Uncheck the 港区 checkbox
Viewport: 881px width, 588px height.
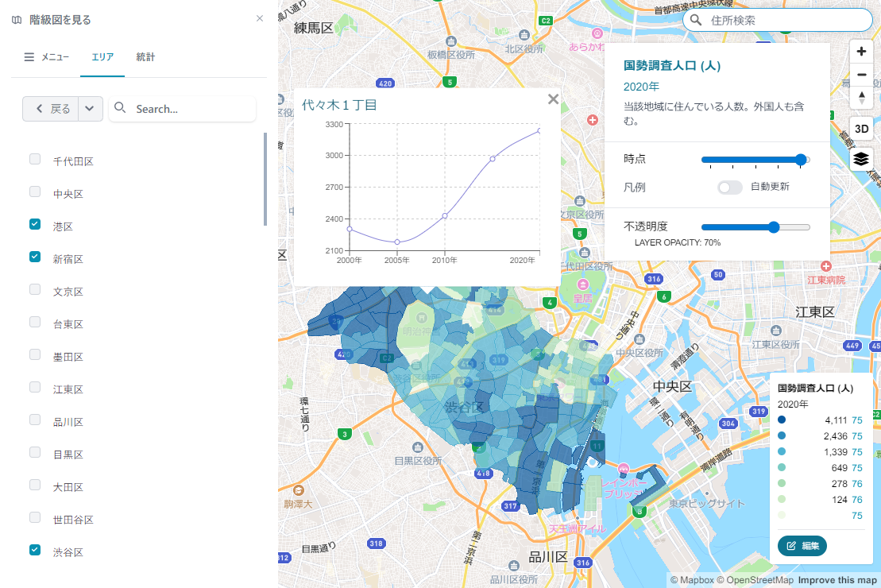coord(35,224)
